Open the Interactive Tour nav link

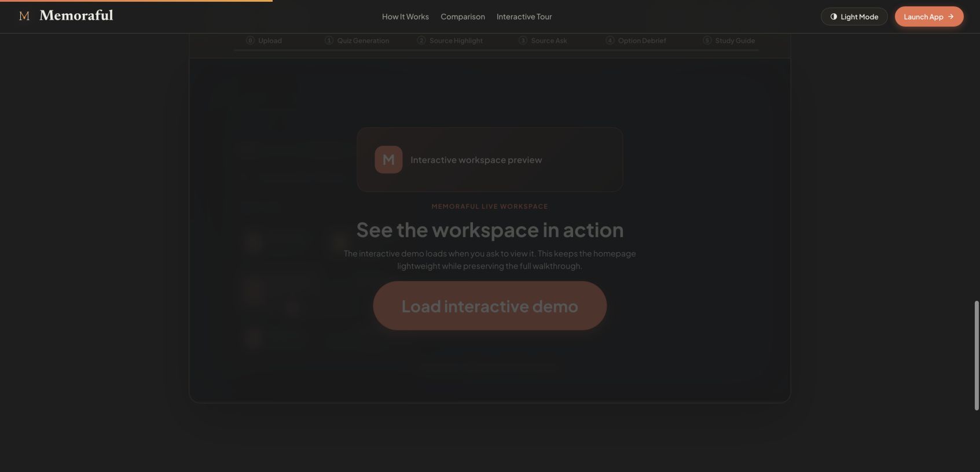tap(524, 17)
